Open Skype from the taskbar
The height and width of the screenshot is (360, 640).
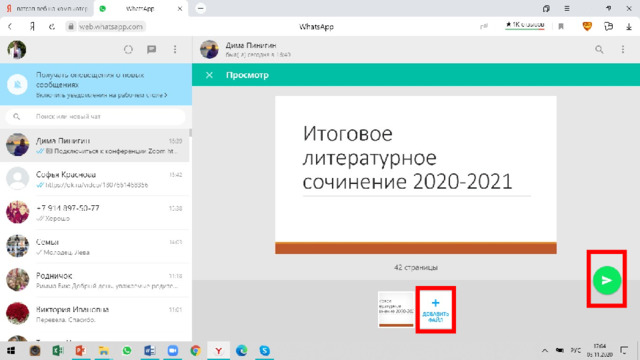[264, 351]
